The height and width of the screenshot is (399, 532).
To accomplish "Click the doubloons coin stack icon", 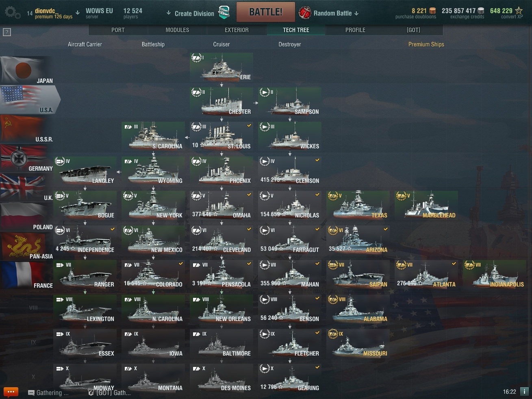I will coord(432,11).
